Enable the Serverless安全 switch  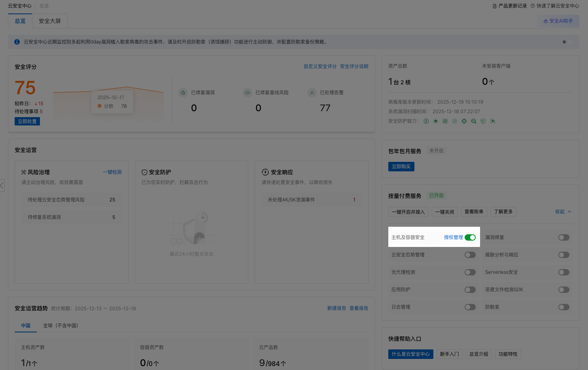pos(564,272)
